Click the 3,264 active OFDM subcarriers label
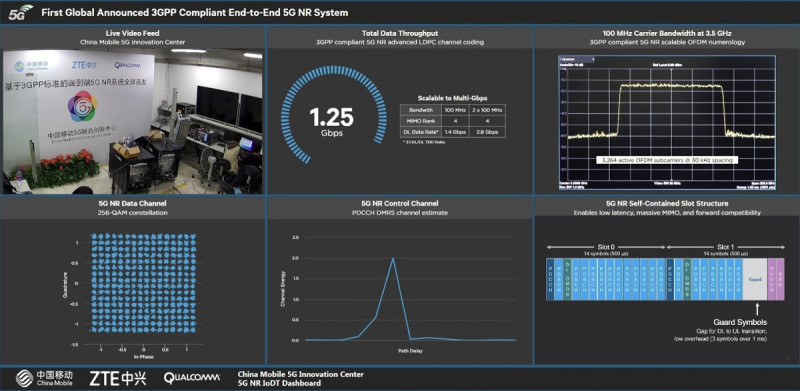 click(x=667, y=160)
